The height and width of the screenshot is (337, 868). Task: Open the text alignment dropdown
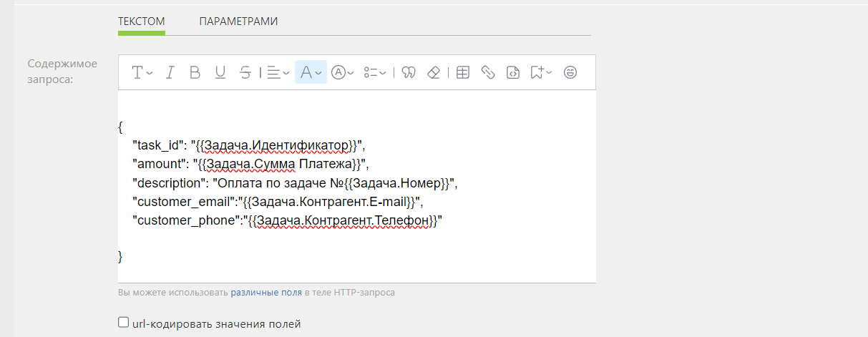(278, 72)
